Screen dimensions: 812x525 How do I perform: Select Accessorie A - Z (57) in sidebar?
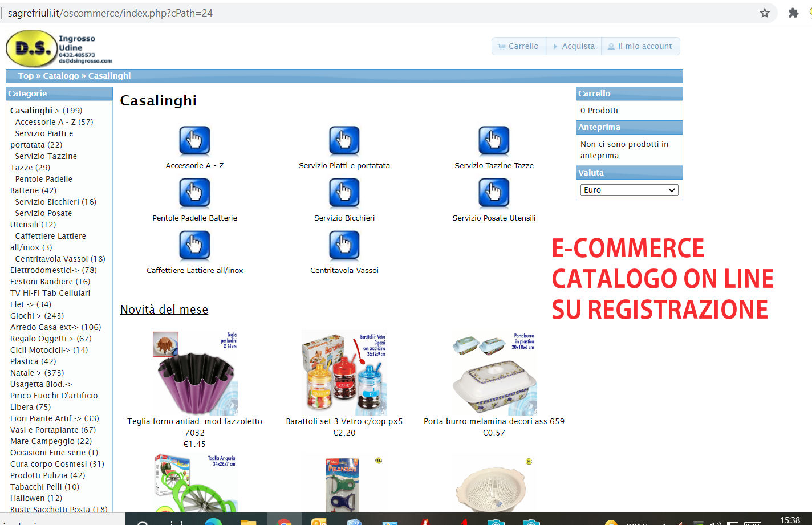coord(54,122)
